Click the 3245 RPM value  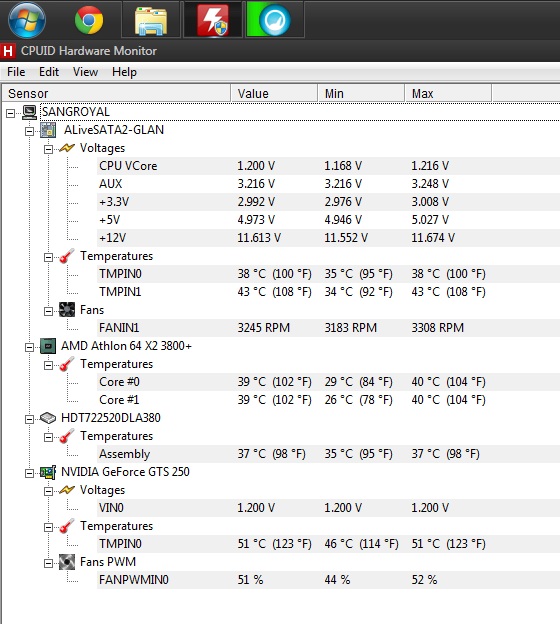point(263,328)
